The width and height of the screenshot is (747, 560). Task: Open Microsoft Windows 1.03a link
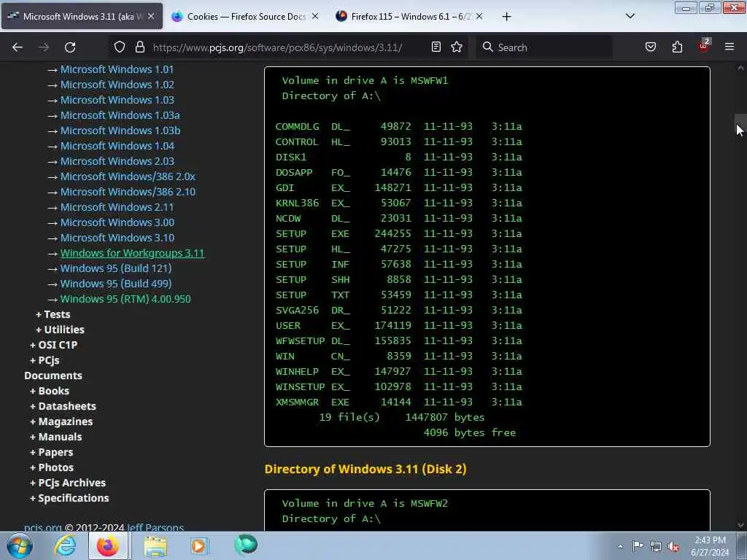tap(120, 115)
